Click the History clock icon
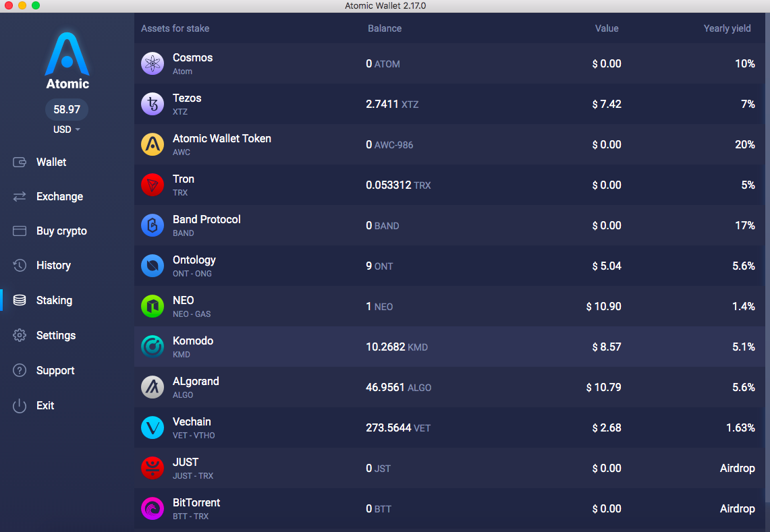The image size is (770, 532). click(20, 266)
